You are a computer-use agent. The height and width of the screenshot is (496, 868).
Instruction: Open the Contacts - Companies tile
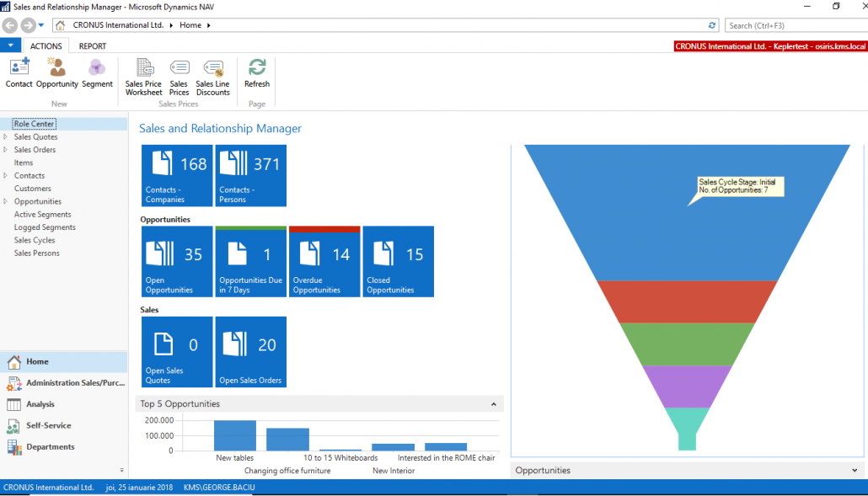177,175
